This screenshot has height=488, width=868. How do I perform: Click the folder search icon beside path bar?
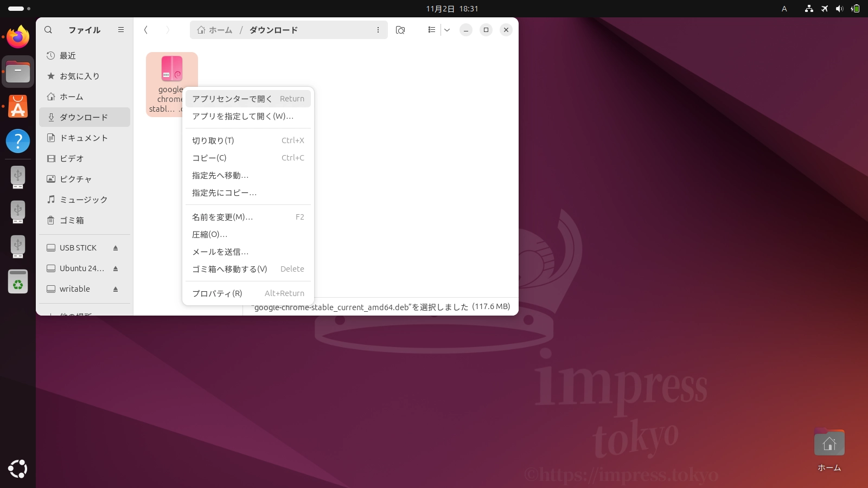[x=400, y=30]
